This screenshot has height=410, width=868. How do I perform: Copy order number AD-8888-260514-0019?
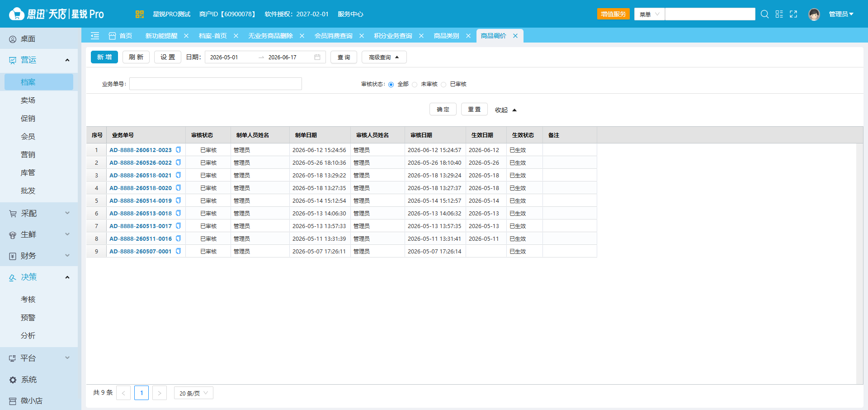(x=178, y=200)
